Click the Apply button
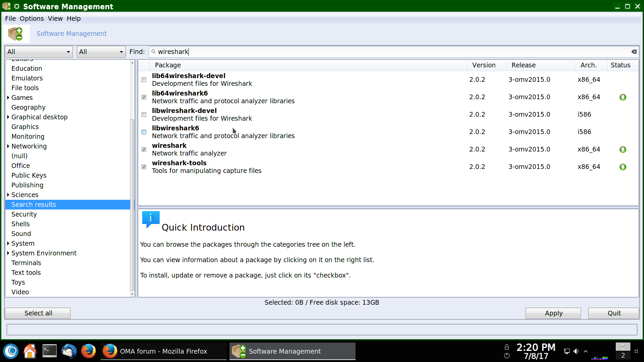 click(x=553, y=313)
